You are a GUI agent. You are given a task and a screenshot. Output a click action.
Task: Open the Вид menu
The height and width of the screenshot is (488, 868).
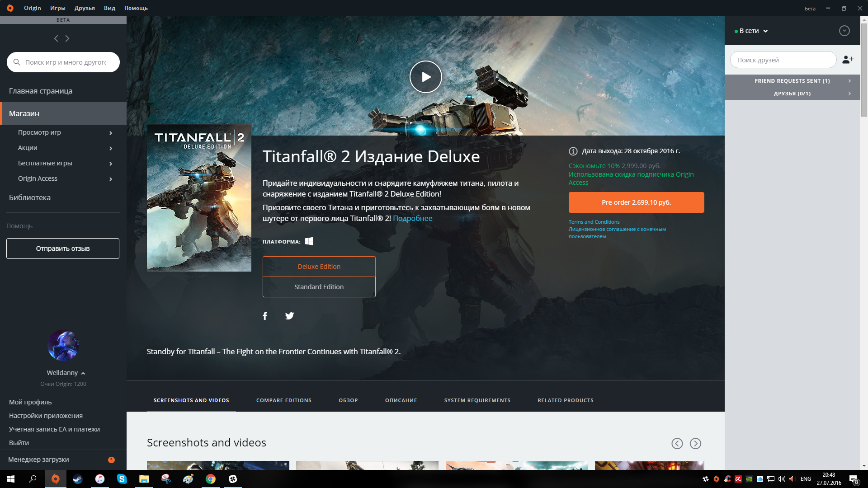[x=109, y=8]
